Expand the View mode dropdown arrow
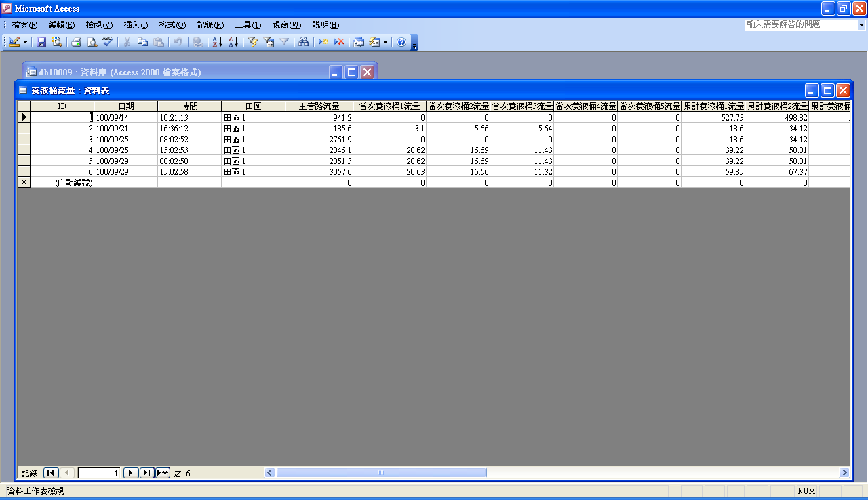Viewport: 868px width, 500px height. click(26, 42)
